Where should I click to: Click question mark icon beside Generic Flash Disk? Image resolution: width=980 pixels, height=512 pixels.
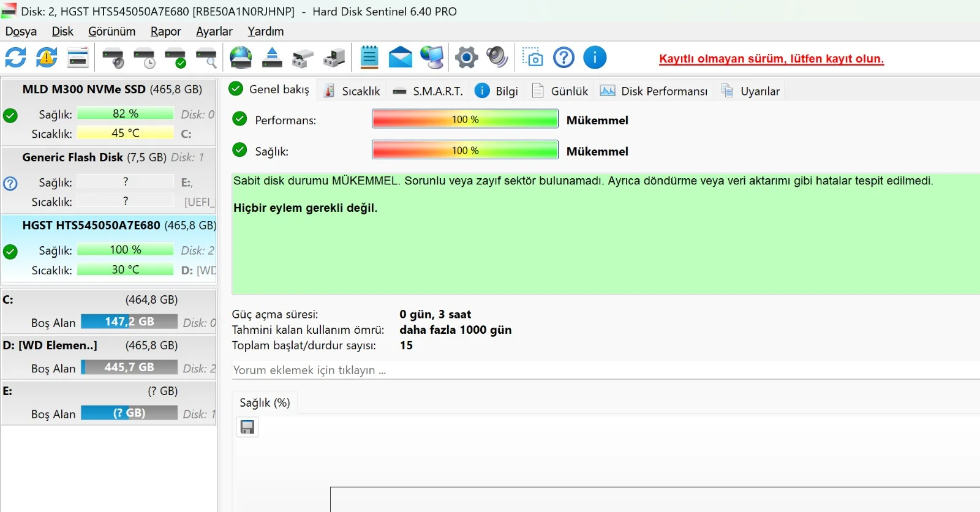coord(10,183)
